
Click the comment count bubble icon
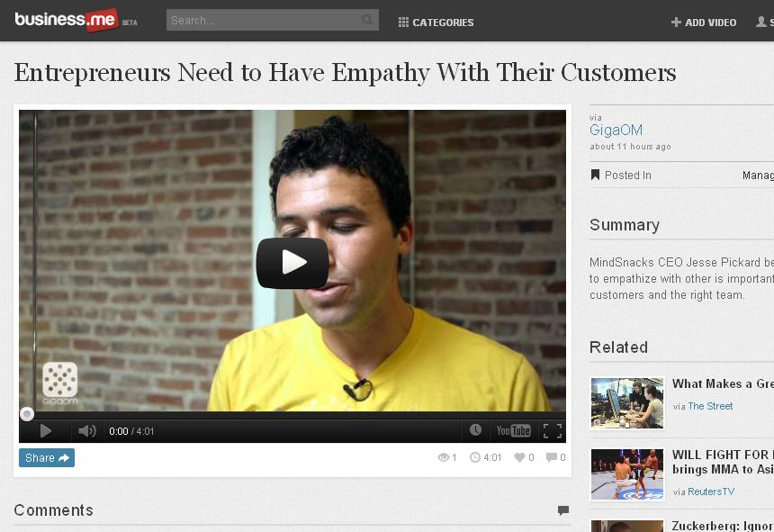coord(552,457)
